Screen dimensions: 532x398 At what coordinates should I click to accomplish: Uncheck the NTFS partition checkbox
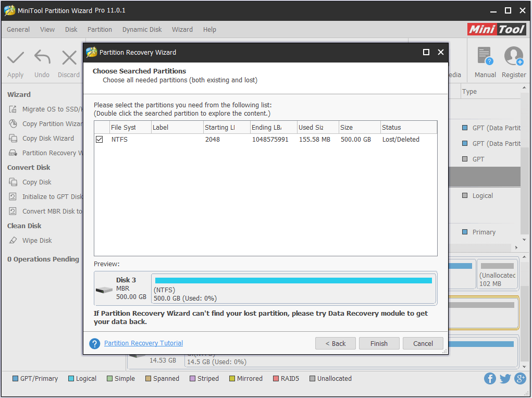click(100, 140)
